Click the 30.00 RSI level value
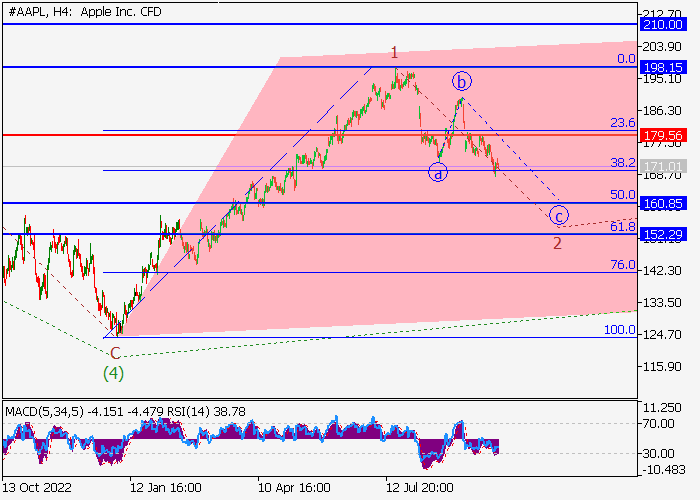 (x=658, y=454)
